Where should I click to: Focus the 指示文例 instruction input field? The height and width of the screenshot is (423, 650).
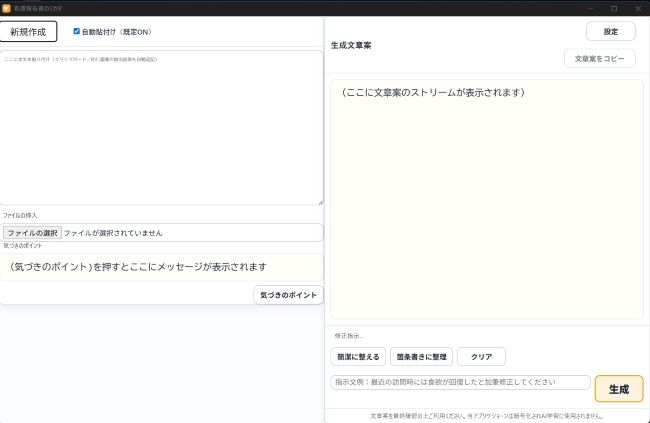point(460,382)
